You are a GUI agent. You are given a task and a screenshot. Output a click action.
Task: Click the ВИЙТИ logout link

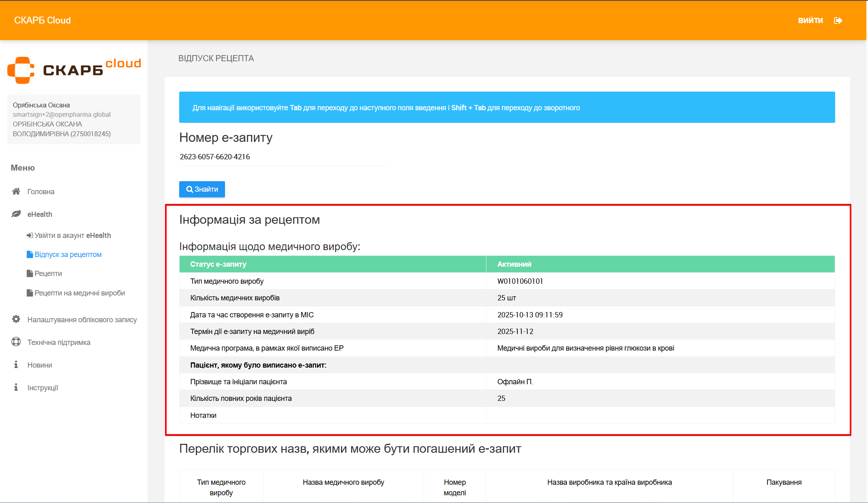tap(810, 20)
